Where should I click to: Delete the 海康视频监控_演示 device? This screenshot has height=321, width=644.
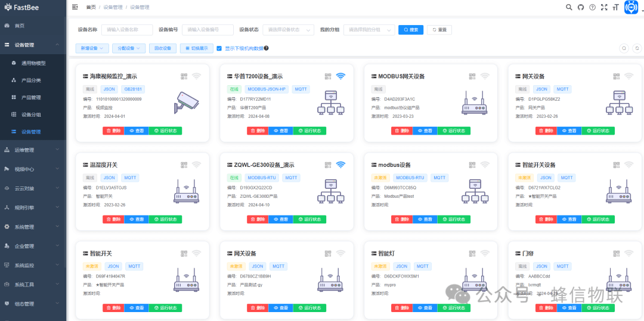113,131
